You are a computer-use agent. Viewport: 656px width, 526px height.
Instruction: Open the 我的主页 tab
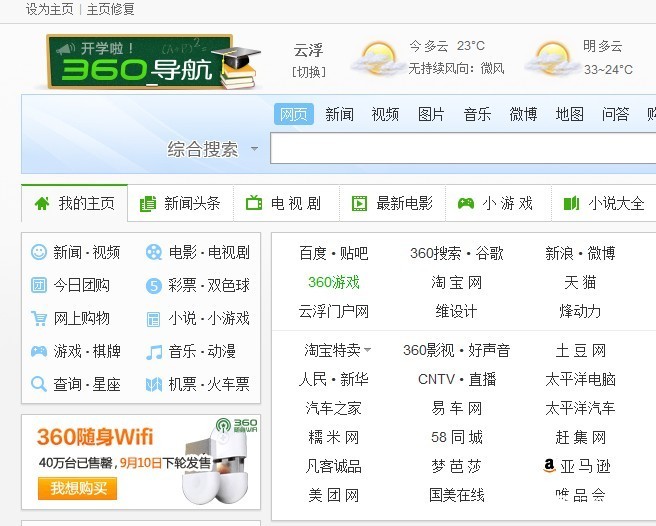click(x=74, y=203)
